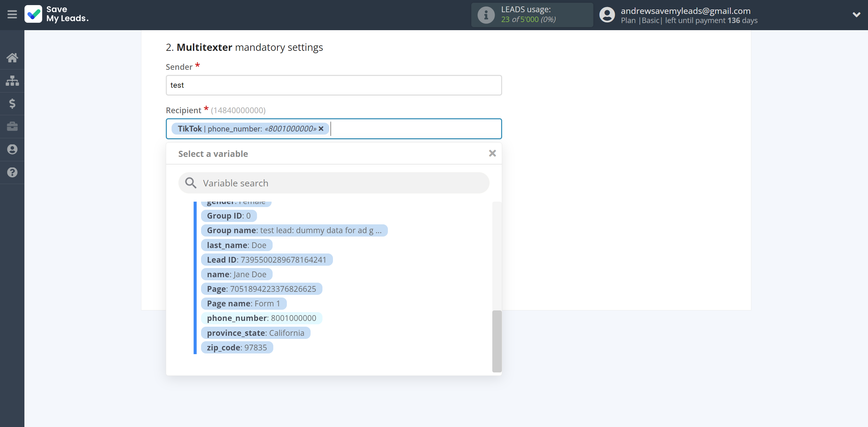Select the phone_number: 8001000000 variable
The height and width of the screenshot is (427, 868).
point(261,318)
